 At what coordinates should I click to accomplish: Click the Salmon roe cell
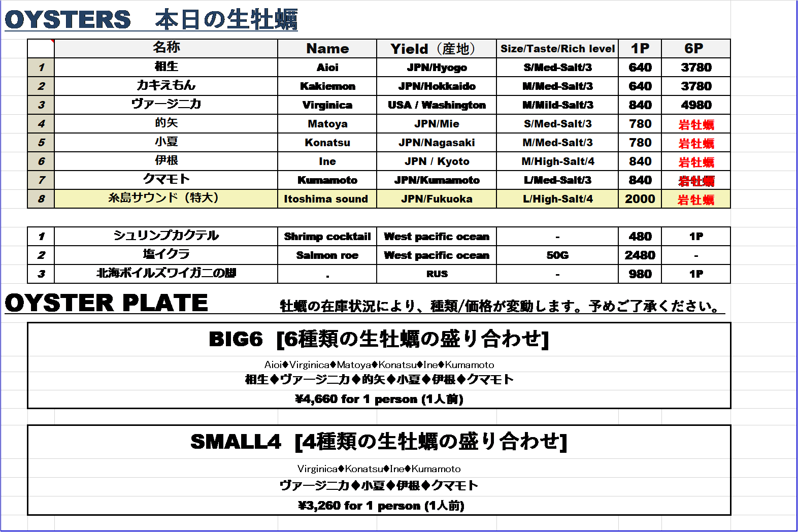327,255
